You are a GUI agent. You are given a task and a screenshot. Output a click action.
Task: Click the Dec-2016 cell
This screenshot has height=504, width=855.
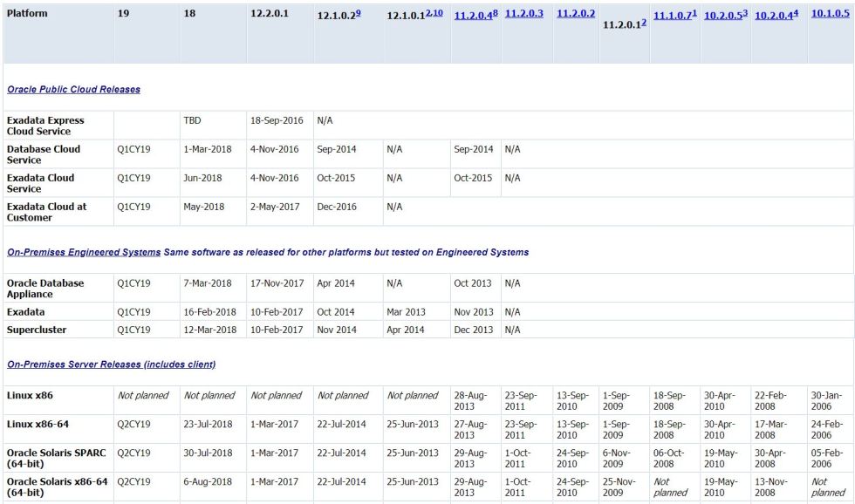[337, 207]
